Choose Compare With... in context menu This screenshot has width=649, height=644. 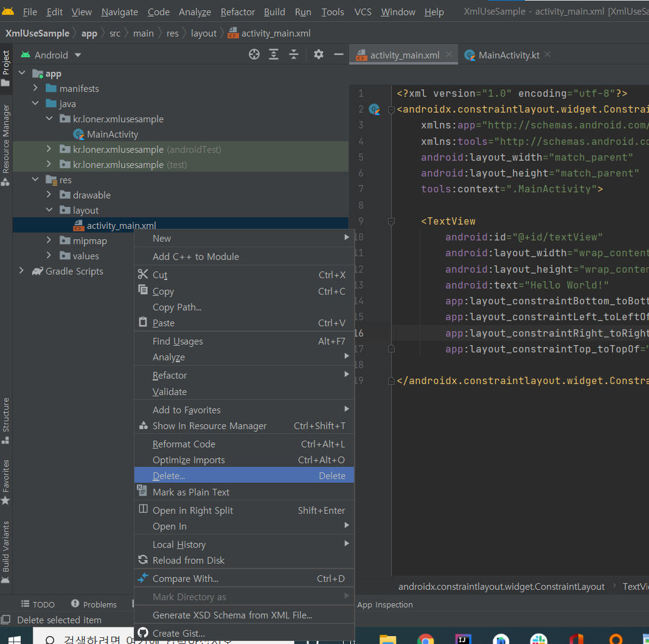click(244, 578)
